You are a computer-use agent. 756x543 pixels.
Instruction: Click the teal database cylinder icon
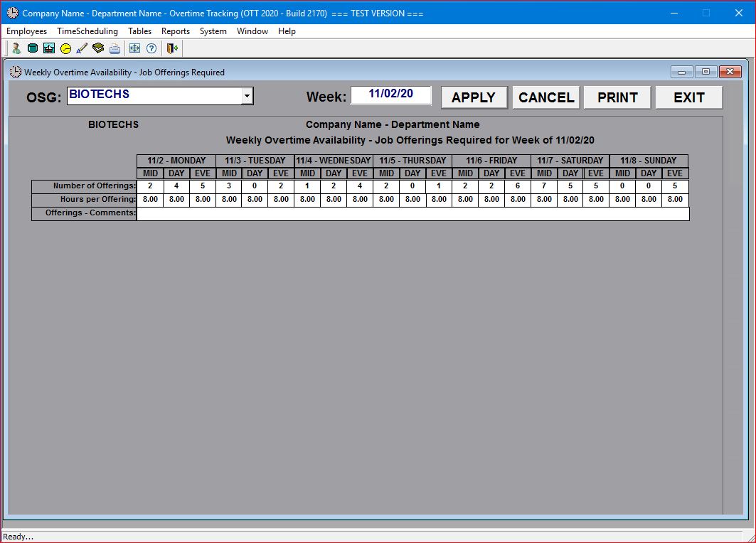click(33, 48)
